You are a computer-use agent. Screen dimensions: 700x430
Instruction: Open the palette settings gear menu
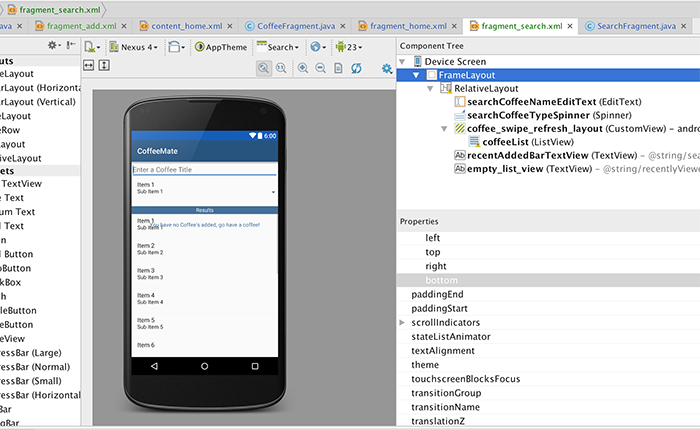tap(54, 45)
